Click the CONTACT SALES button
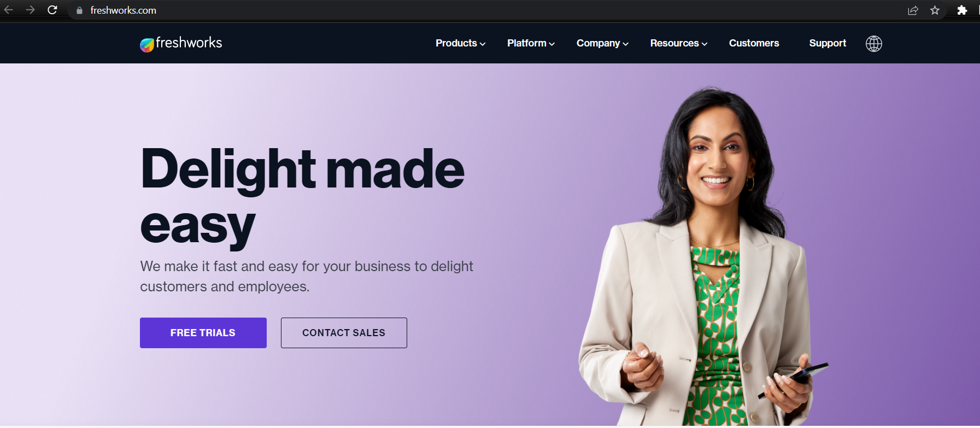 344,333
